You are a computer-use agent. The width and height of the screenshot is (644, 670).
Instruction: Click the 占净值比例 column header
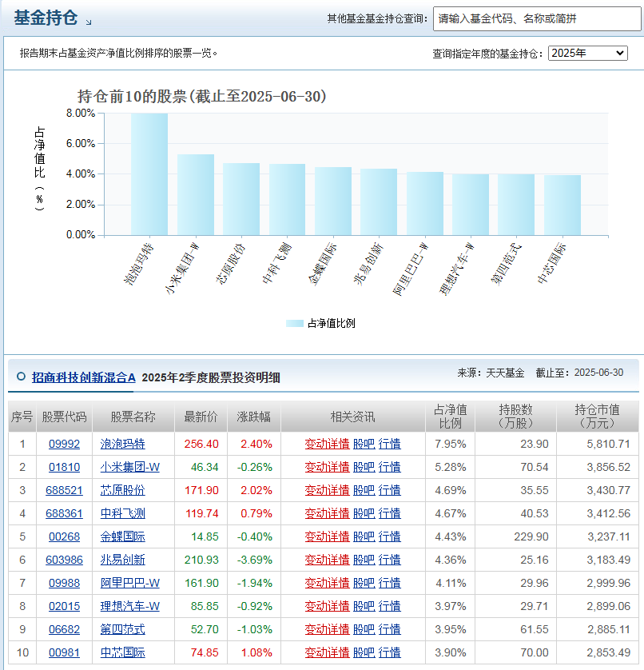click(450, 417)
